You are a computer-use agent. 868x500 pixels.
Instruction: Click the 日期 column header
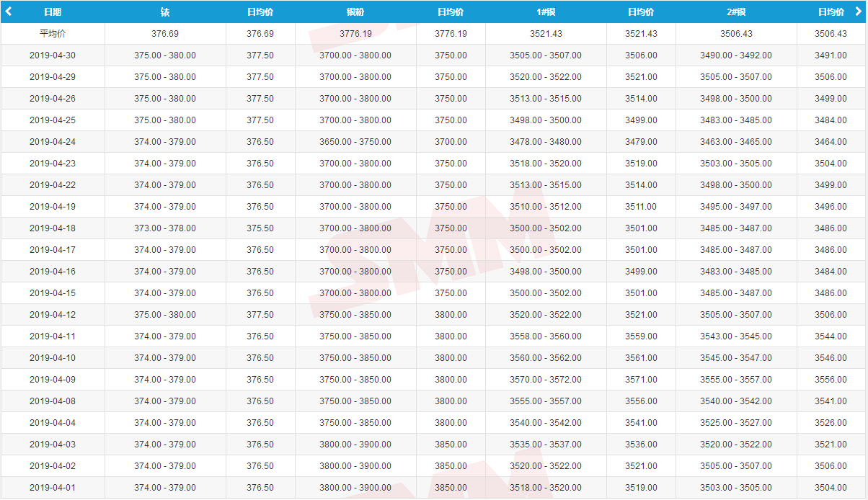point(53,12)
